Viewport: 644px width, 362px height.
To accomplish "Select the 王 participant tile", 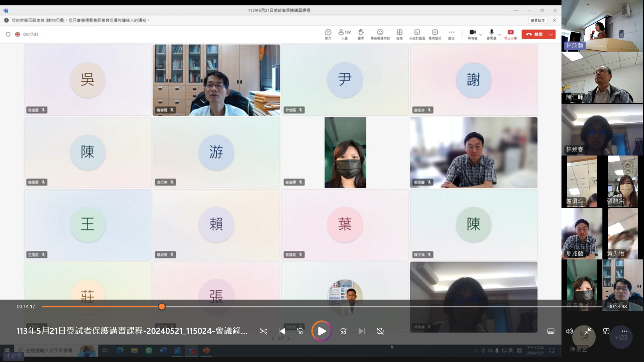I will click(x=88, y=225).
